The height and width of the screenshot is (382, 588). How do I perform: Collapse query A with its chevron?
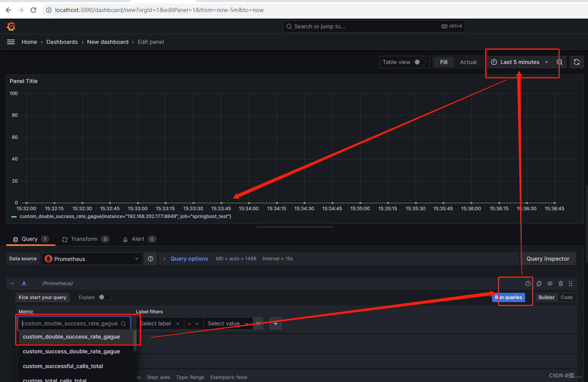pos(12,283)
